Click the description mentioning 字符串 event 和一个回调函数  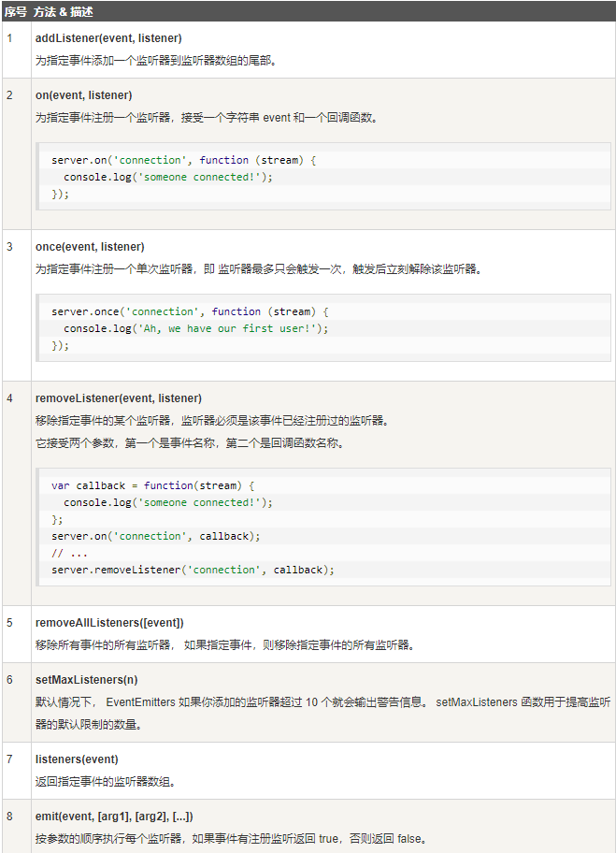(x=207, y=118)
